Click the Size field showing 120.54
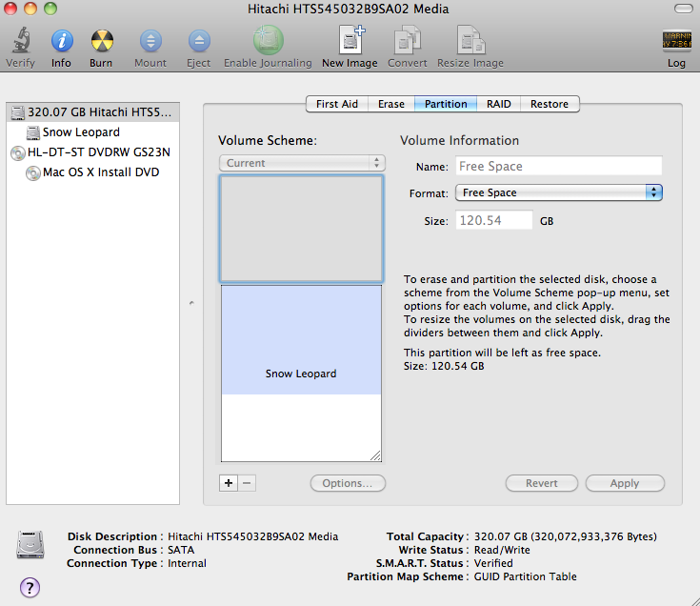The width and height of the screenshot is (700, 606). click(x=493, y=220)
